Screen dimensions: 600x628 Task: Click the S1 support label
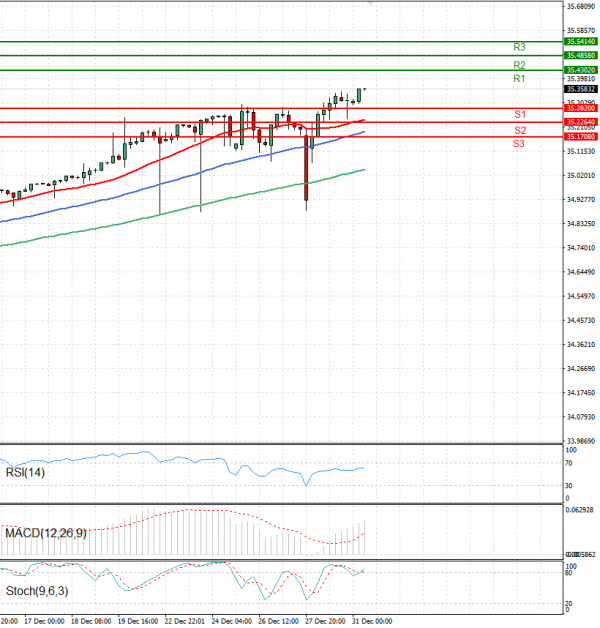[x=520, y=115]
